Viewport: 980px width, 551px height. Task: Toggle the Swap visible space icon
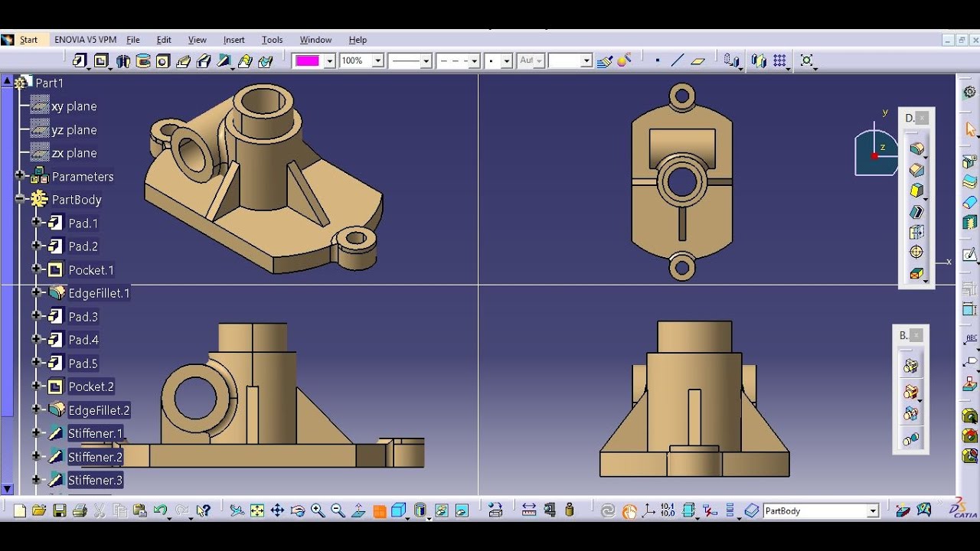click(x=462, y=510)
